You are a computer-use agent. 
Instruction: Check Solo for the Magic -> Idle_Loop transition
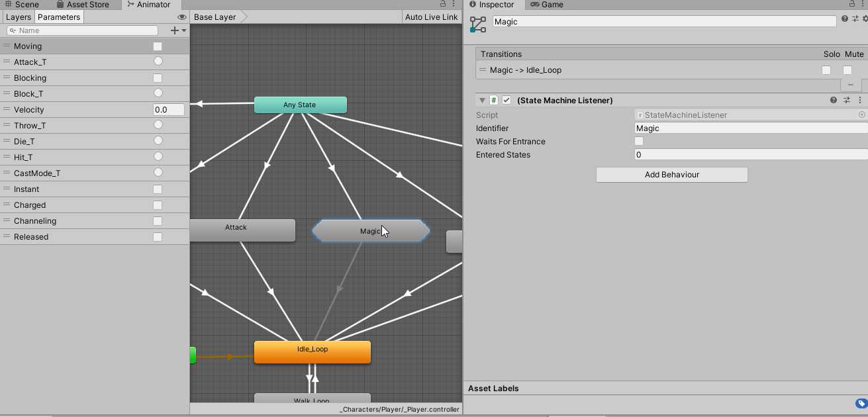pos(826,69)
